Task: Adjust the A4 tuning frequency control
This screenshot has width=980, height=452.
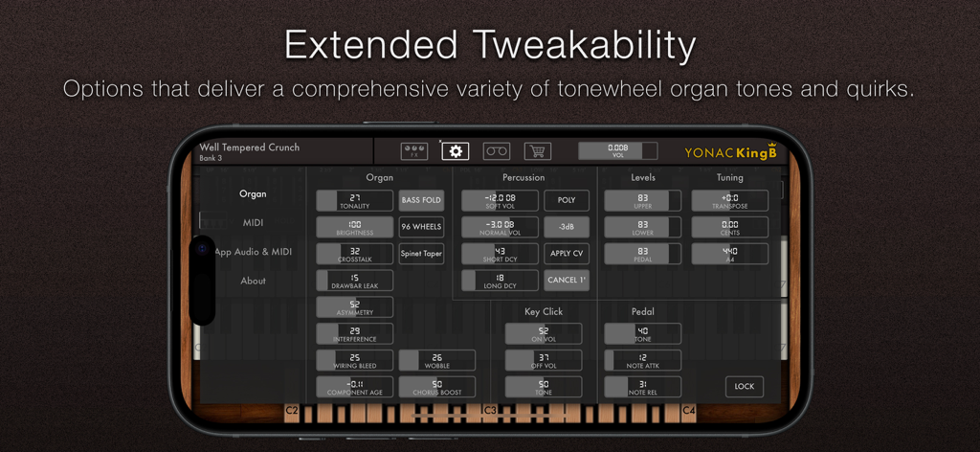Action: [x=729, y=253]
